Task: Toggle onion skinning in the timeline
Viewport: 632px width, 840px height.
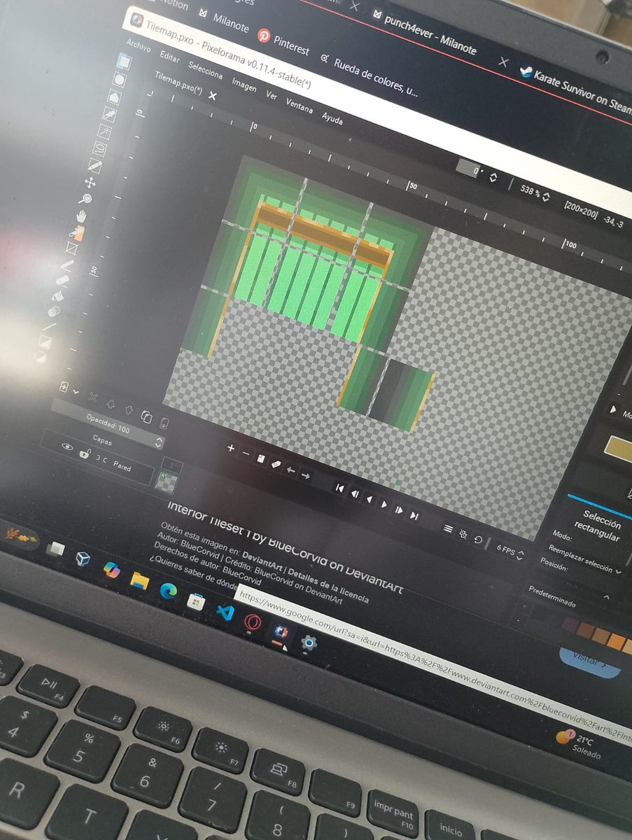Action: click(463, 534)
